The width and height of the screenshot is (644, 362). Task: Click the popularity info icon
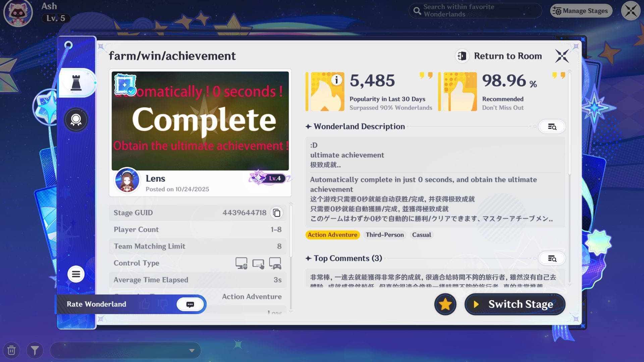pyautogui.click(x=336, y=80)
